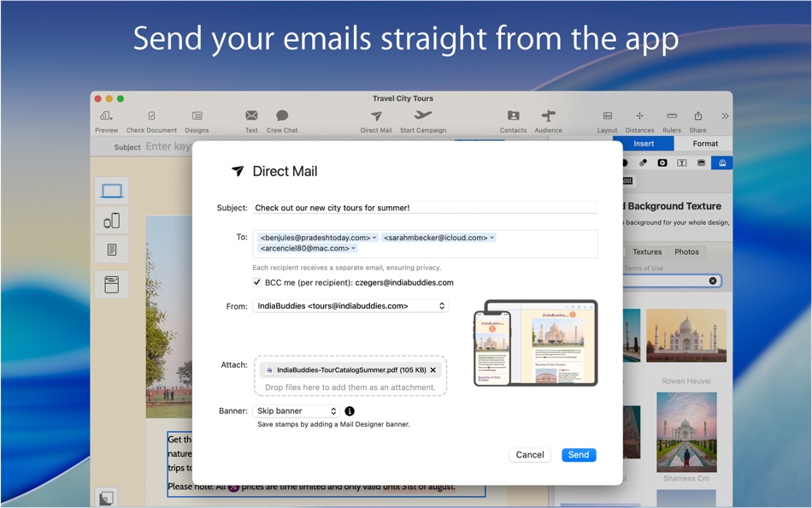Image resolution: width=812 pixels, height=508 pixels.
Task: Toggle BCC me per recipient checkbox
Action: [x=257, y=282]
